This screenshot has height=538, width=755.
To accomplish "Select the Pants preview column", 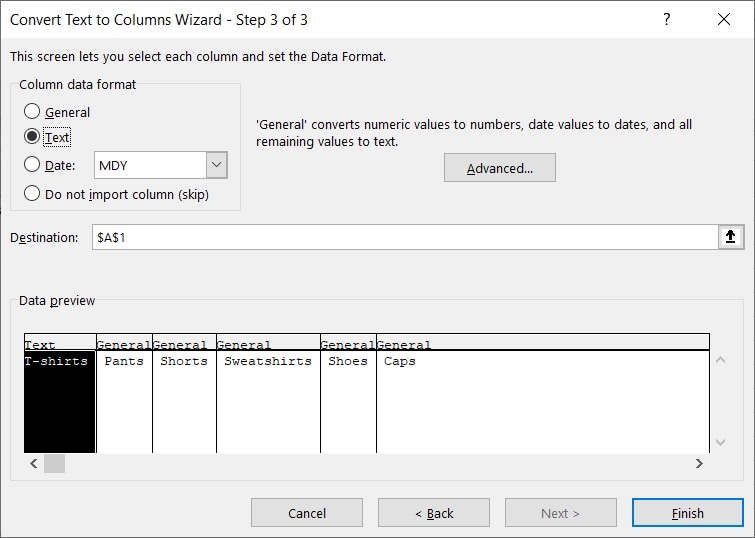I will coord(124,402).
